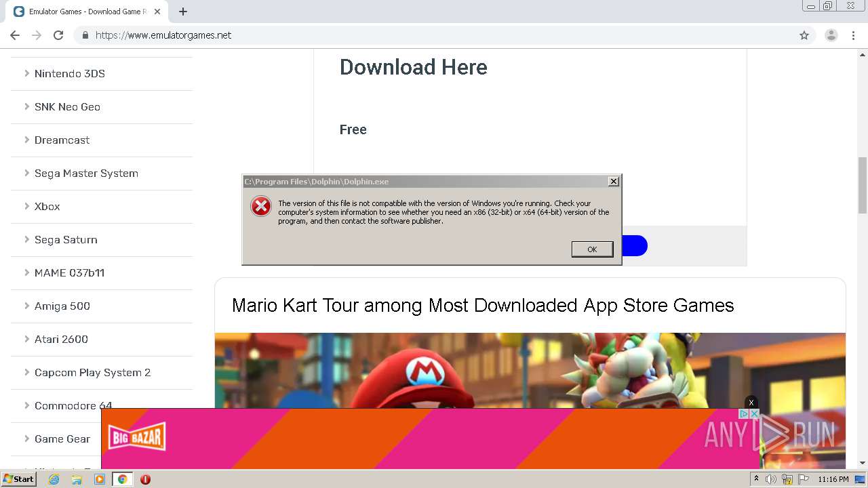Open the Commodore 64 link
Viewport: 868px width, 488px height.
[73, 406]
